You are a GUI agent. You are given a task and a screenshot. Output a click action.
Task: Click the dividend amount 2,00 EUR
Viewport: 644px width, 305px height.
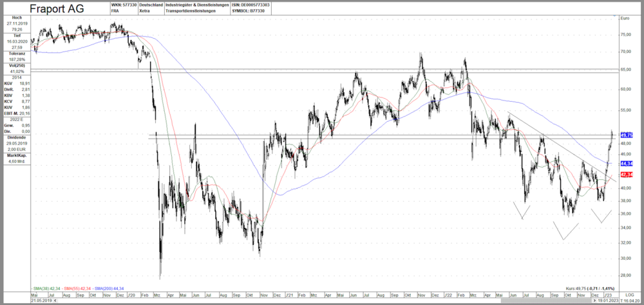click(17, 149)
